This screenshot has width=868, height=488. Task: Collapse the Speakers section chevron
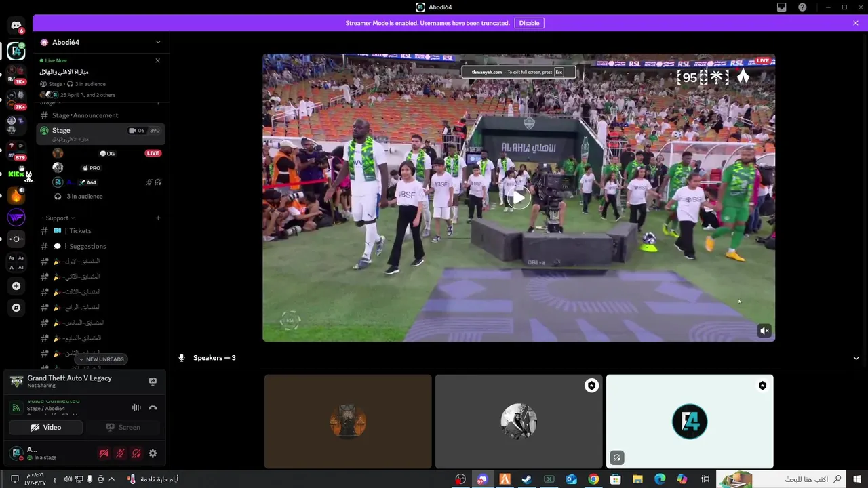pos(856,358)
